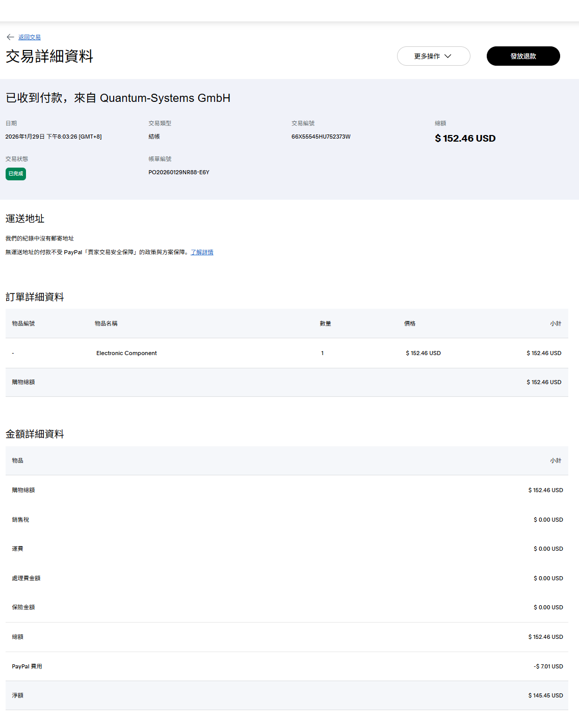579x728 pixels.
Task: Click the 價格 column header
Action: pos(410,323)
